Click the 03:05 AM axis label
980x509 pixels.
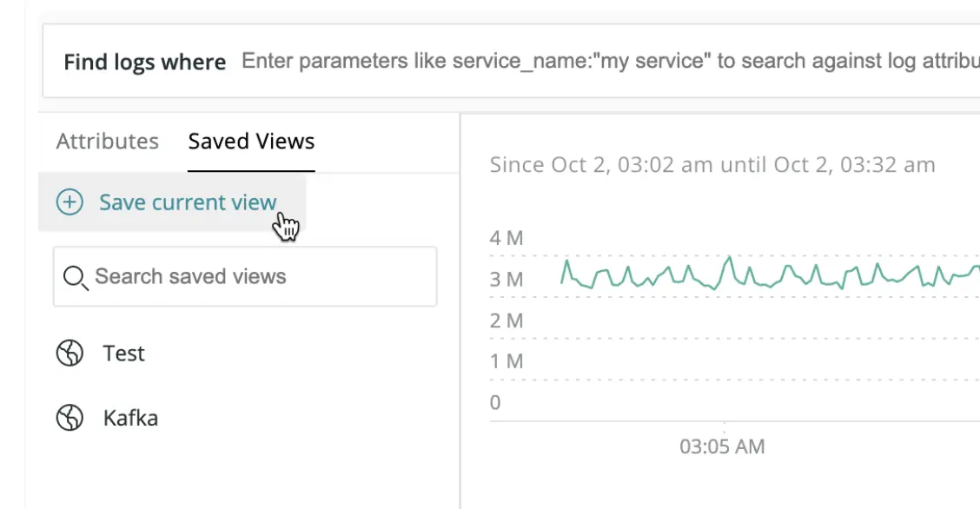point(723,446)
